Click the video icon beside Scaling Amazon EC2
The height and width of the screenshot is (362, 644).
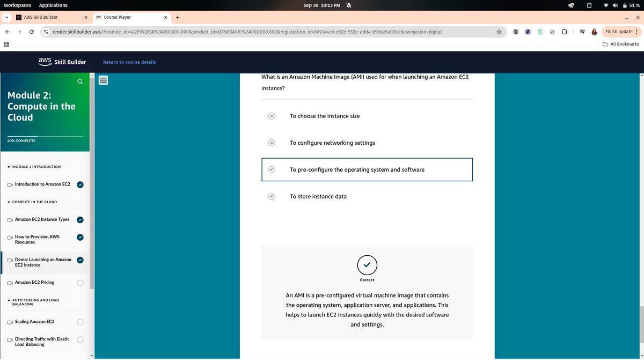(x=10, y=322)
